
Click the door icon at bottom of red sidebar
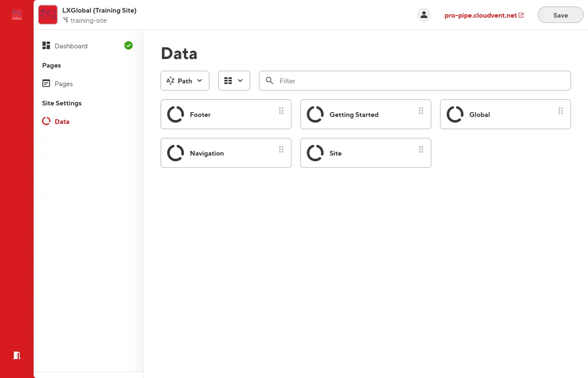point(17,355)
